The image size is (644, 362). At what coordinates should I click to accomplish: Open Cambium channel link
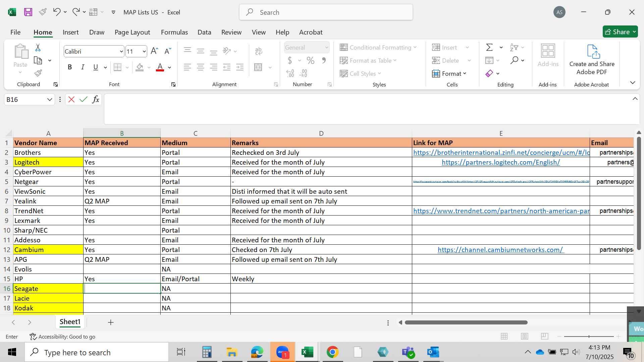(501, 250)
